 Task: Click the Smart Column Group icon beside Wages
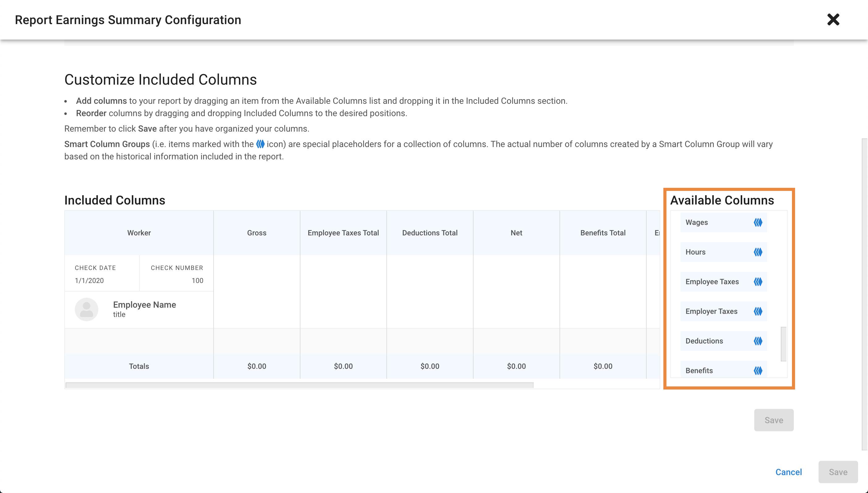coord(758,222)
